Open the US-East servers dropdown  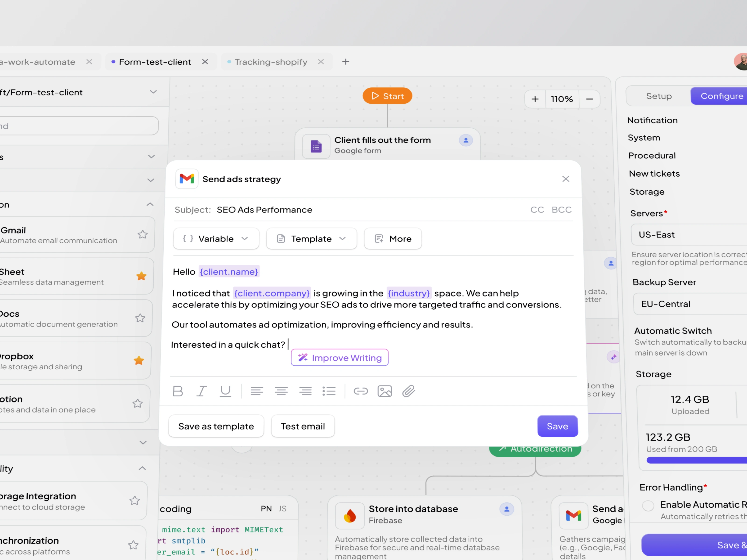click(x=689, y=234)
